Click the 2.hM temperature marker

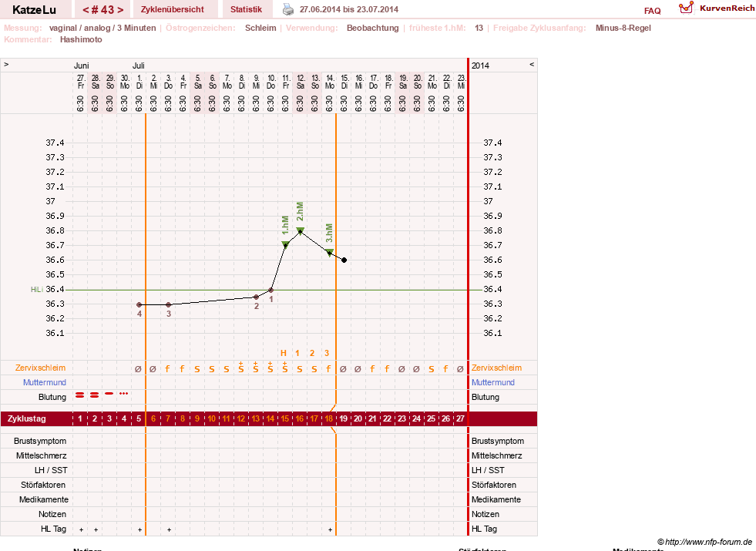301,231
